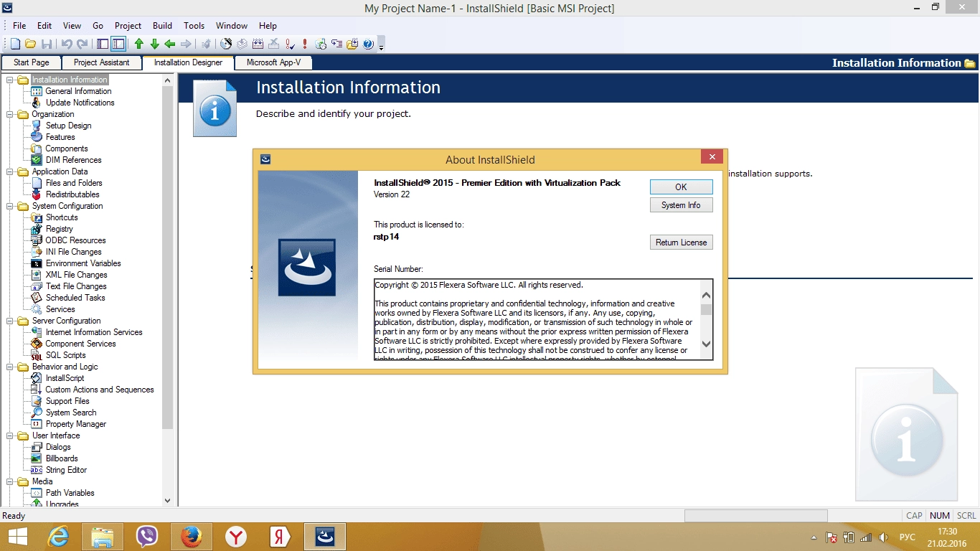Viewport: 980px width, 551px height.
Task: Select ODBC Resources item
Action: (75, 240)
